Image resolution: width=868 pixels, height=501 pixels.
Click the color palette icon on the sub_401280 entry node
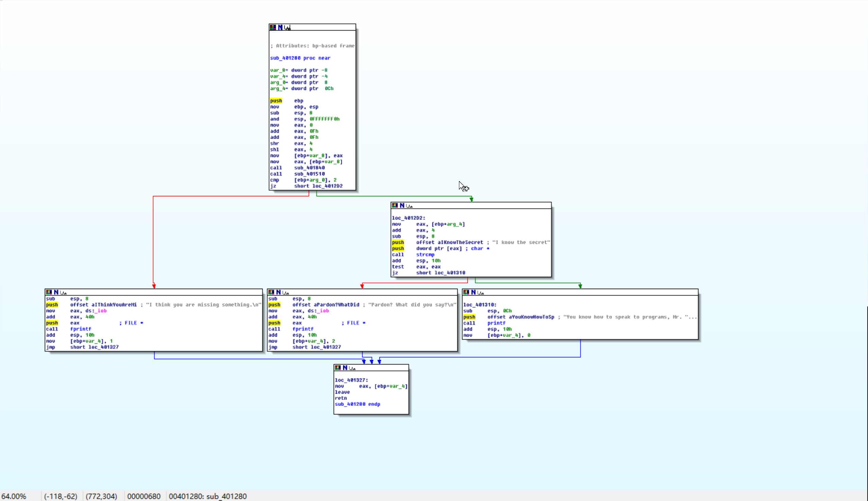[272, 27]
